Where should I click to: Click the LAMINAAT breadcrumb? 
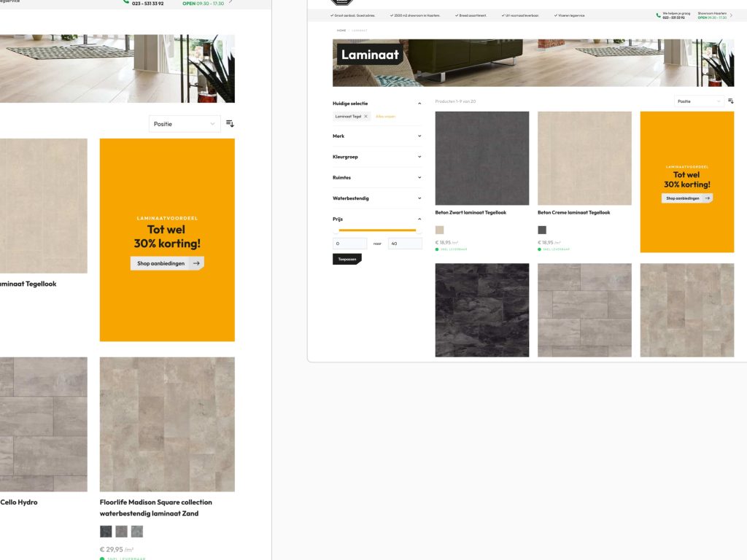click(360, 31)
